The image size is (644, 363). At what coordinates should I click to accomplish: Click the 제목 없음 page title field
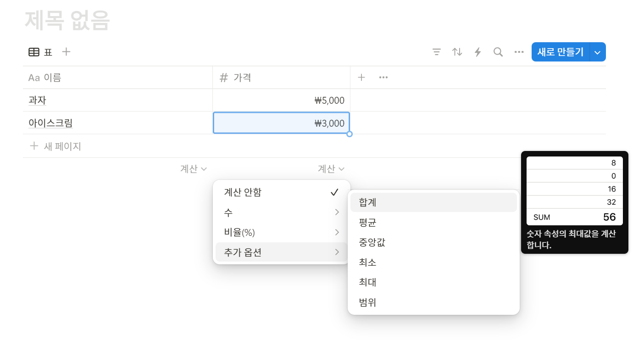pyautogui.click(x=67, y=20)
